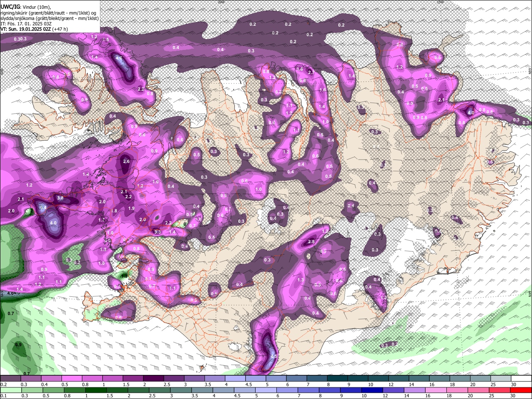Click the dark mauve swatch between 0.2 and 0.3
Viewport: 532px width, 399px height.
point(10,379)
